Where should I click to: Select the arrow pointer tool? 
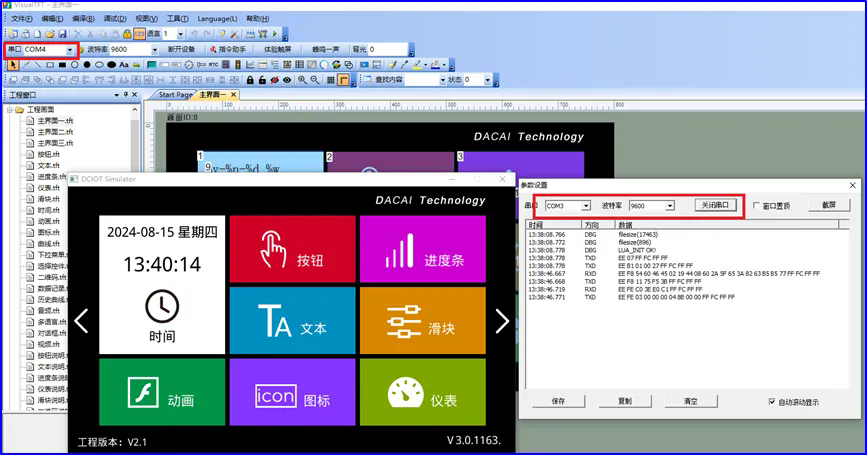13,65
